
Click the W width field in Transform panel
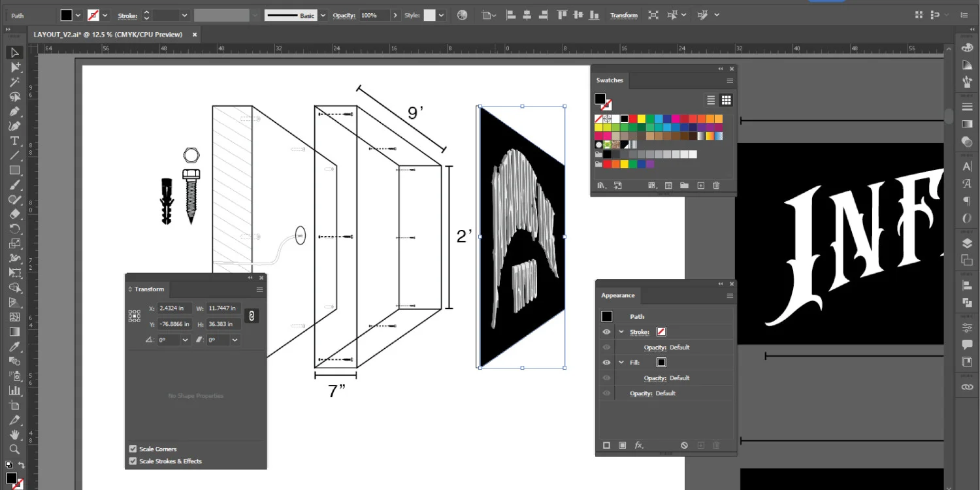223,308
